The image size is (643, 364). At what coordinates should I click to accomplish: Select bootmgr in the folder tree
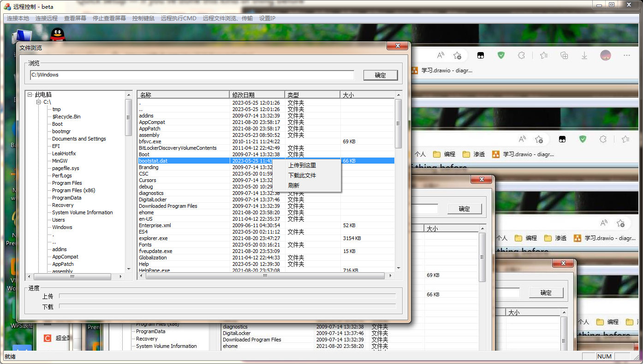[x=61, y=131]
